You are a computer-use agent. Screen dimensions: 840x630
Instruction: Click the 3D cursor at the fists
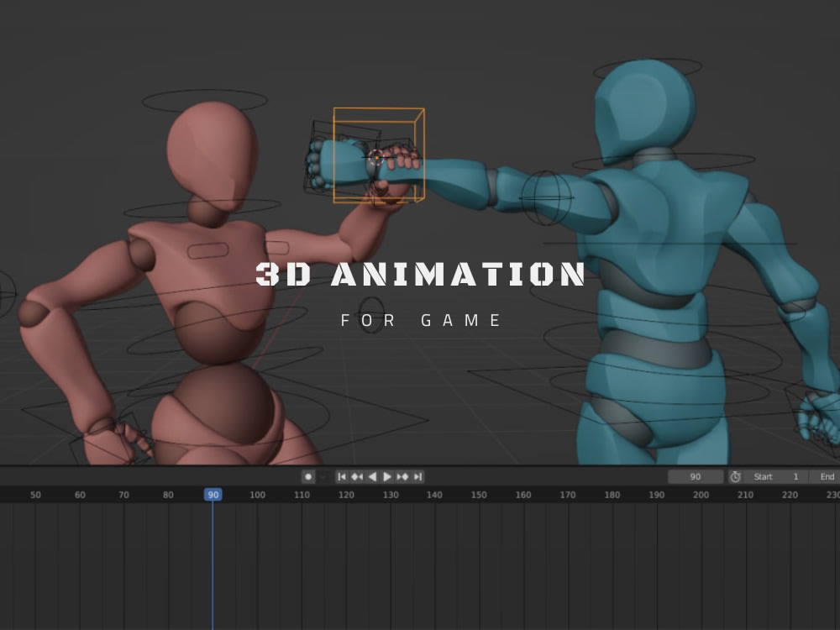[x=376, y=157]
